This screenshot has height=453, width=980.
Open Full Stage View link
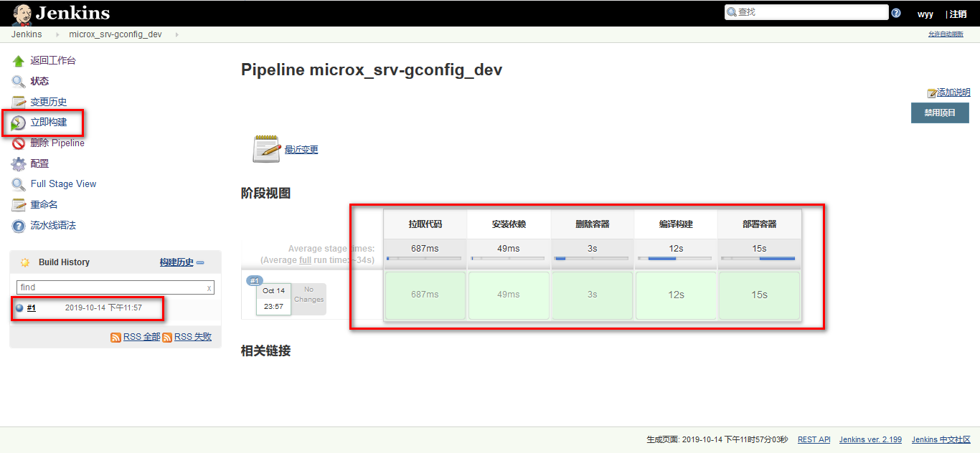point(63,184)
